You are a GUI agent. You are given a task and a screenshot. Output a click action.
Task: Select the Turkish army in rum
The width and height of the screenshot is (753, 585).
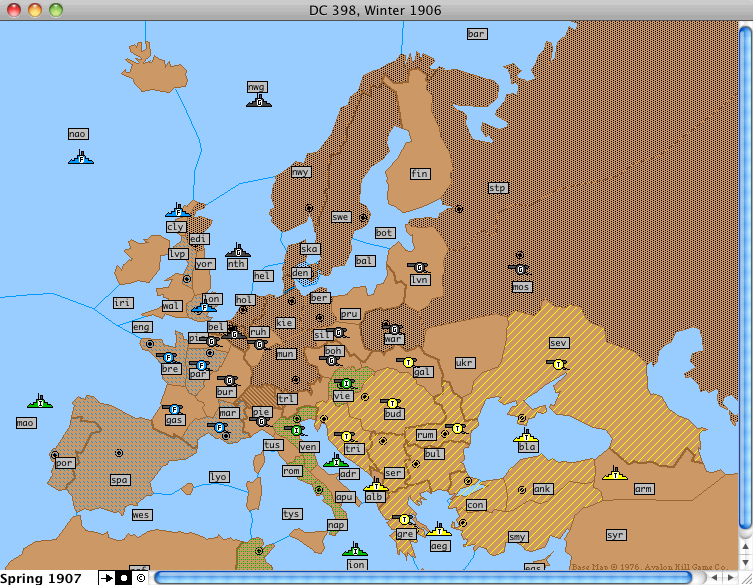coord(457,428)
